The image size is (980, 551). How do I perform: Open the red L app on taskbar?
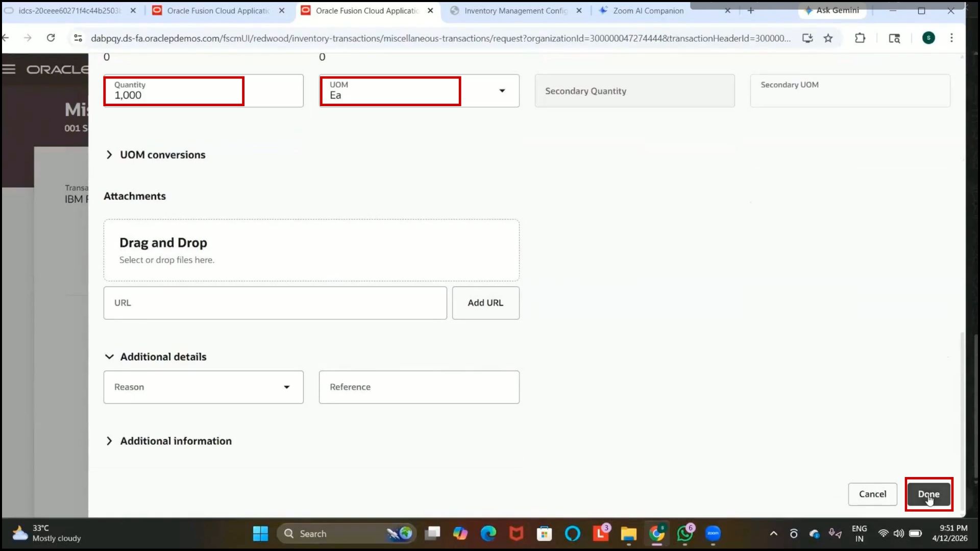pyautogui.click(x=601, y=534)
